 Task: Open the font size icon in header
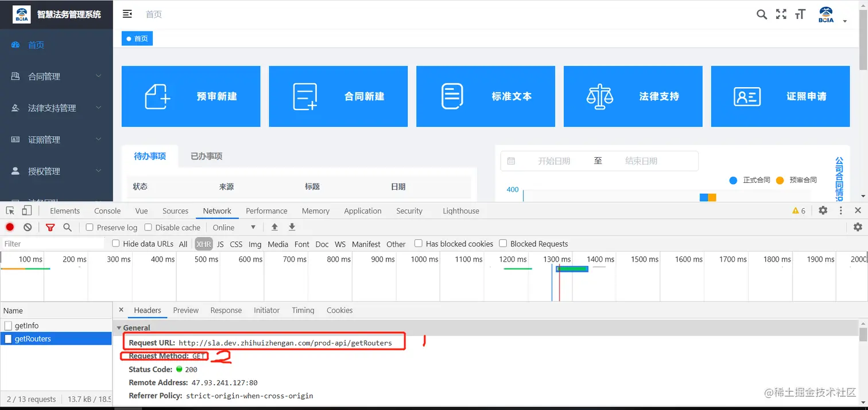(800, 14)
